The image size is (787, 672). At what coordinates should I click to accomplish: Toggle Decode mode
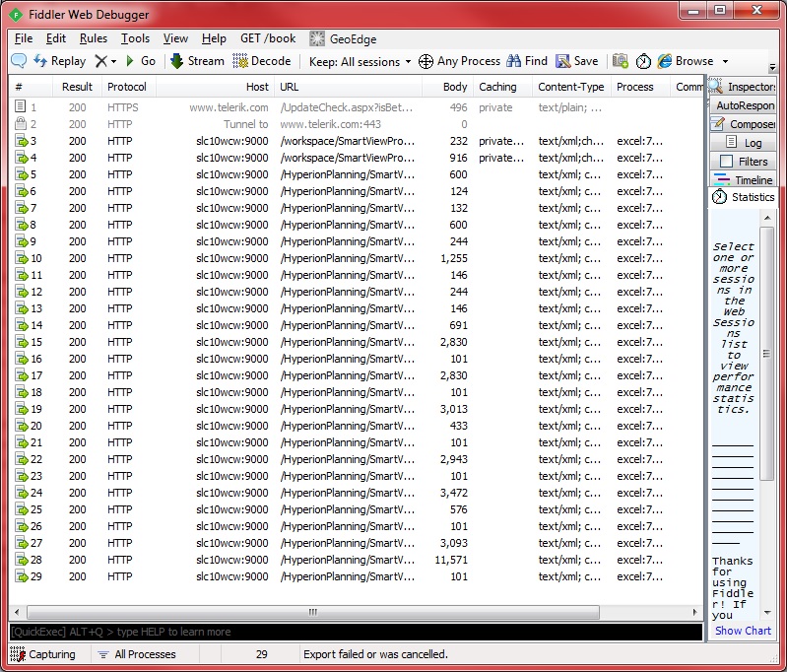tap(262, 61)
